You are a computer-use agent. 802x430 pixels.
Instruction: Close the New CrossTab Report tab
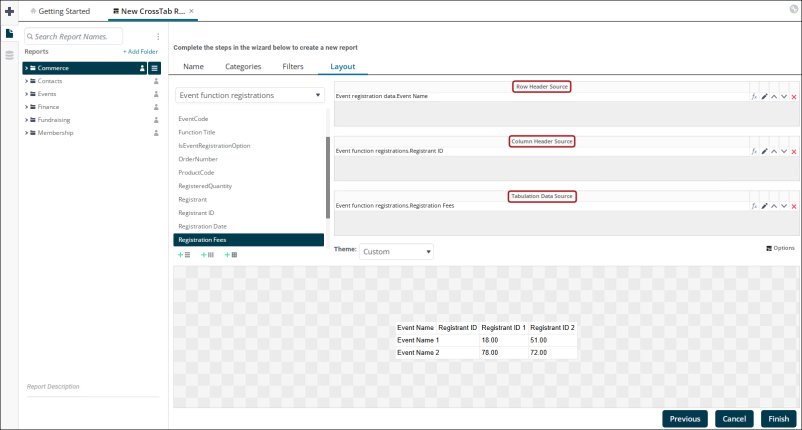point(191,11)
